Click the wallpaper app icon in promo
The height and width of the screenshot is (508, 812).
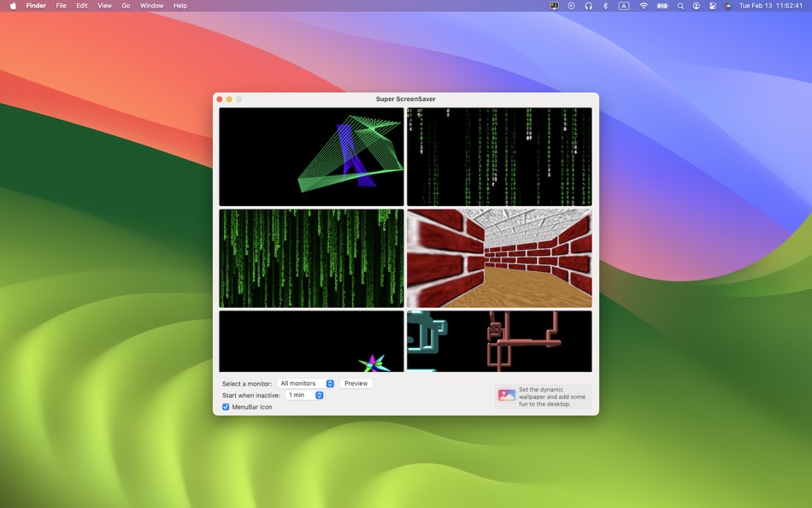pos(507,395)
